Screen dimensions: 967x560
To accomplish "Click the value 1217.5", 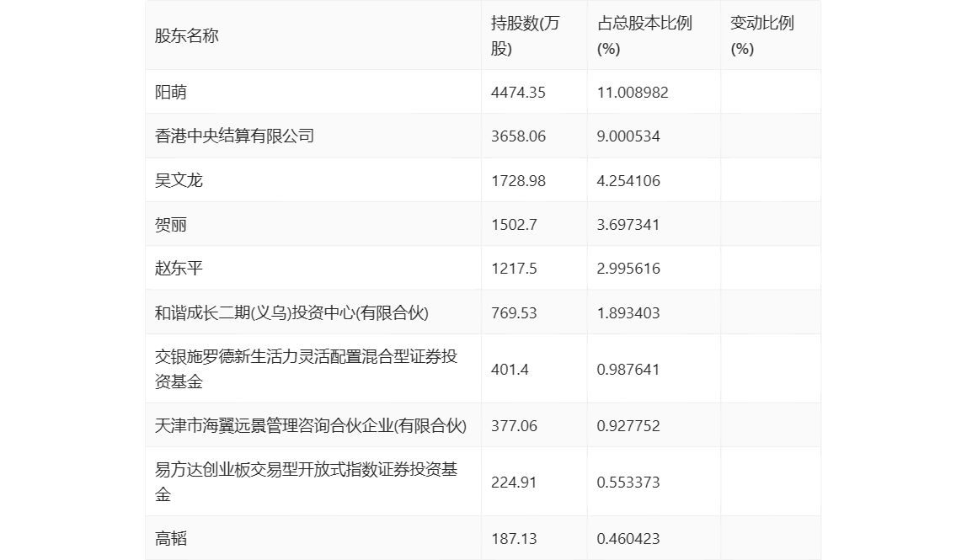I will click(x=514, y=269).
